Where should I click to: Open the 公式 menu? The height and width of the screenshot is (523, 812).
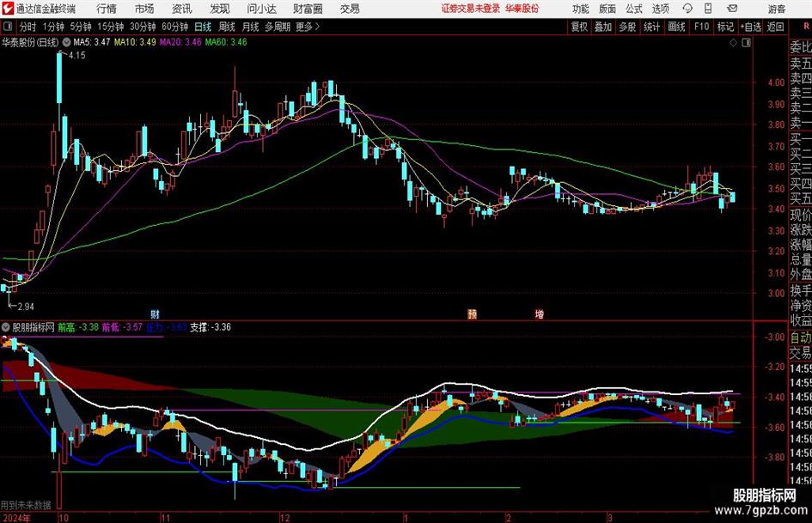click(x=634, y=9)
